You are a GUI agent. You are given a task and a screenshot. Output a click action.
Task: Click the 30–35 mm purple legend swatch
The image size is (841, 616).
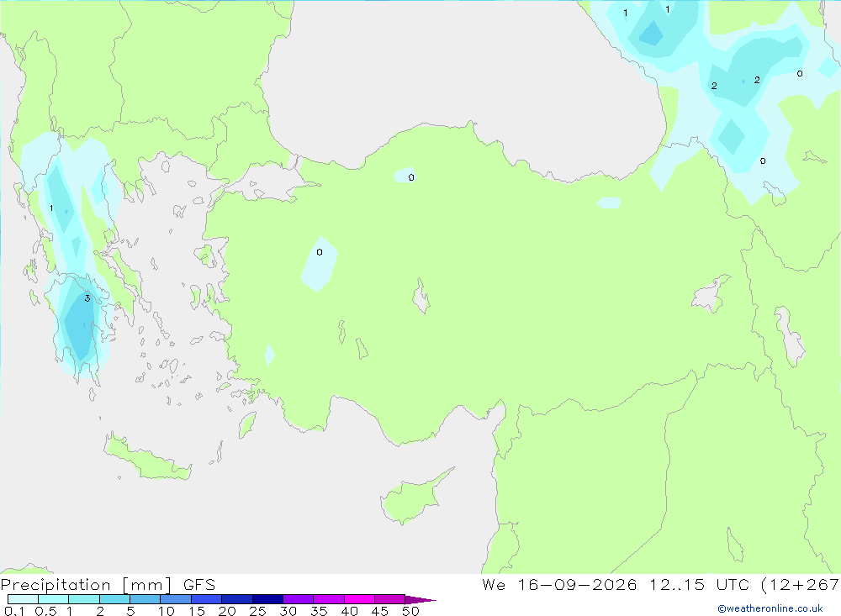coord(298,599)
